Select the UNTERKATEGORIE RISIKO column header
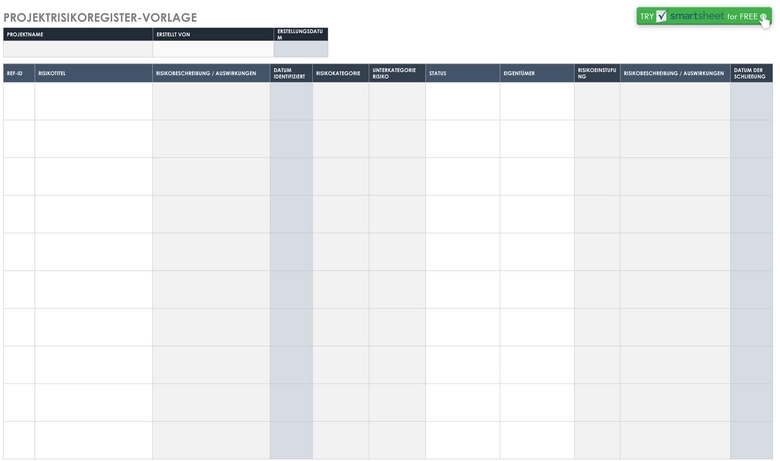780x461 pixels. tap(397, 73)
